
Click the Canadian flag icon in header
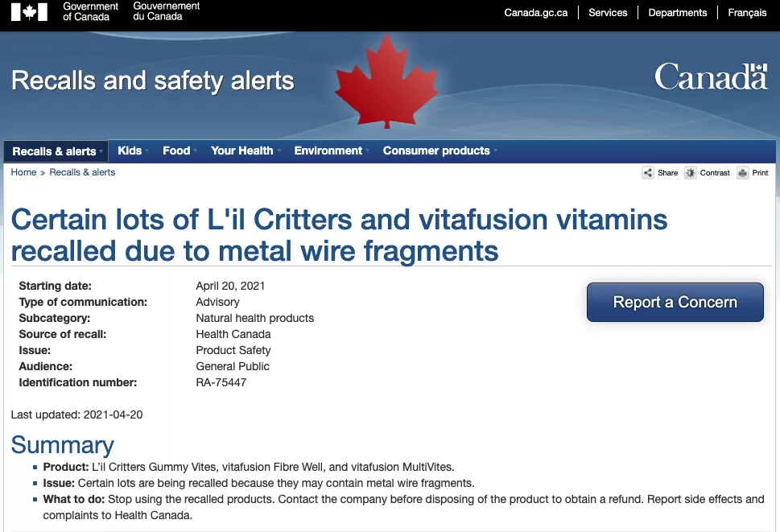pyautogui.click(x=29, y=12)
